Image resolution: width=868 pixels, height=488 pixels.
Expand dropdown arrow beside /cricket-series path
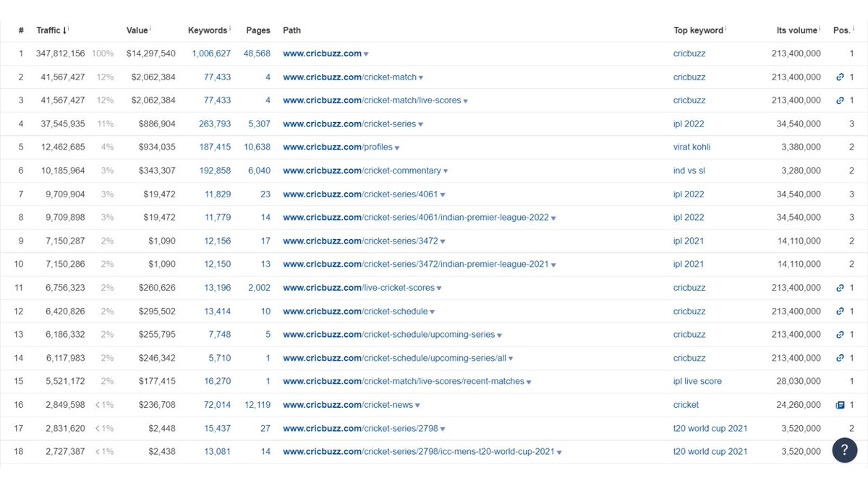click(x=421, y=124)
